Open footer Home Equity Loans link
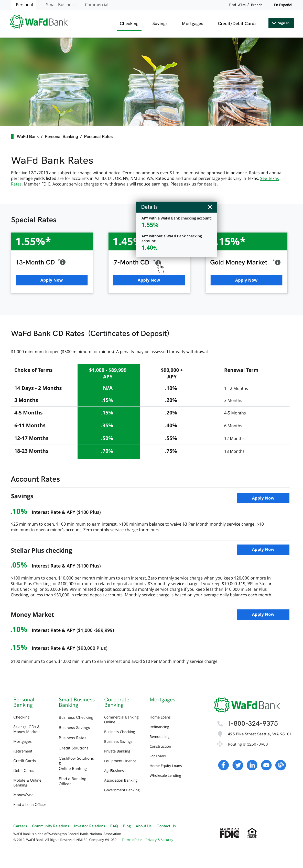 pyautogui.click(x=166, y=766)
